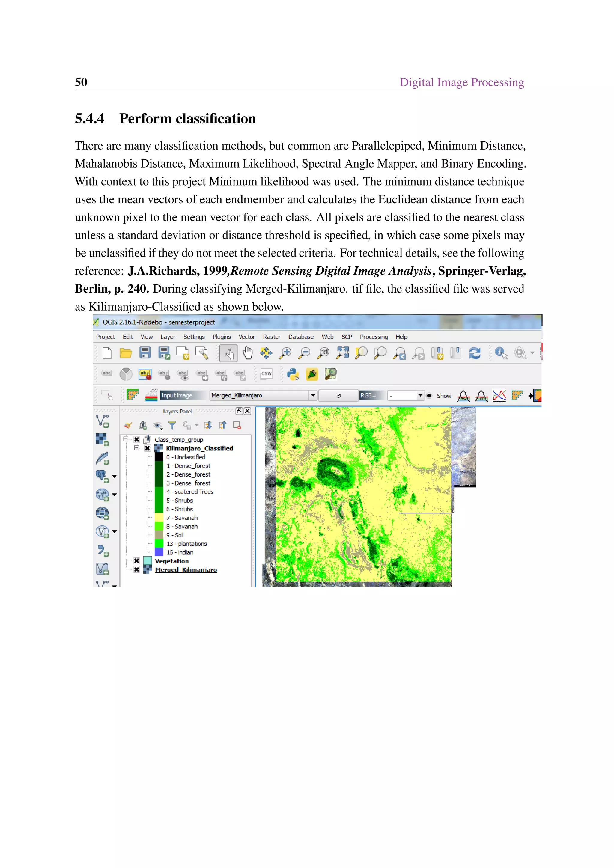614x868 pixels.
Task: Click the Refresh map icon
Action: click(475, 353)
